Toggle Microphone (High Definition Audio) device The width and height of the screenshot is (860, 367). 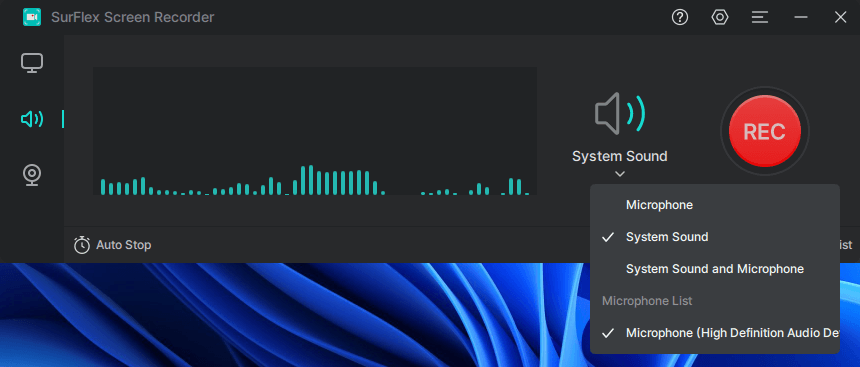[715, 333]
